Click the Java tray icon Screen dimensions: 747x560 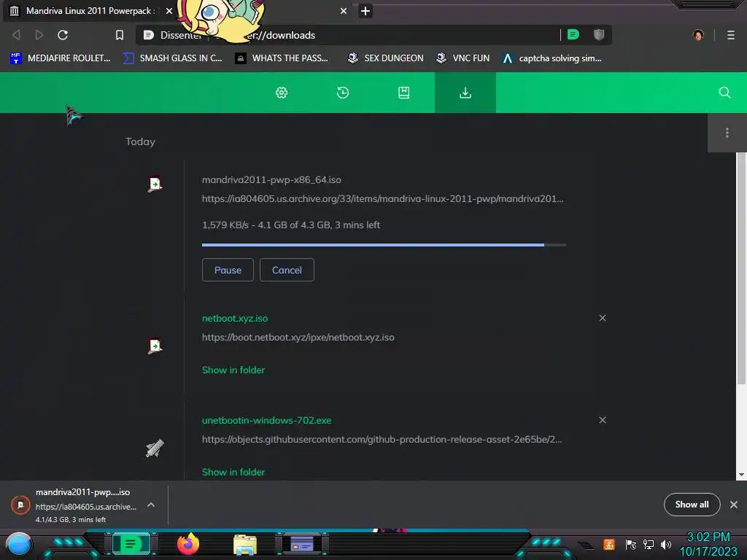tap(609, 544)
